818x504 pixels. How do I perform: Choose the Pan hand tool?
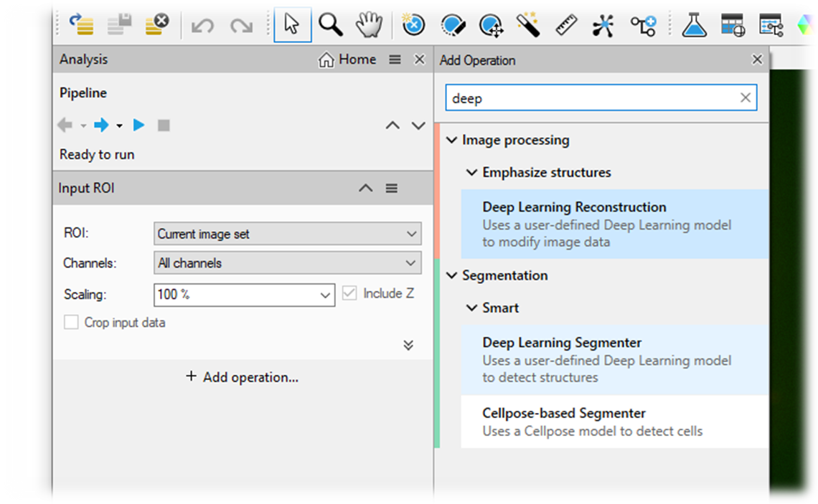[368, 24]
